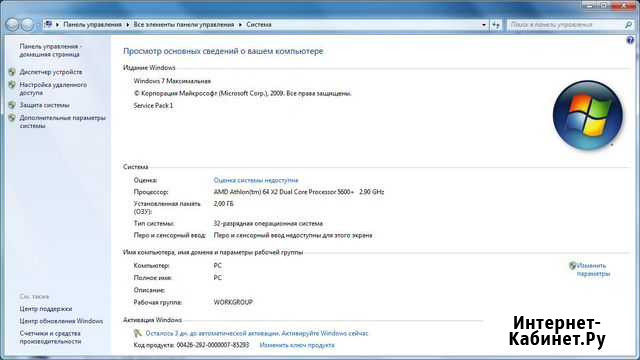This screenshot has height=360, width=640.
Task: Click the address bar refresh button
Action: click(x=496, y=25)
